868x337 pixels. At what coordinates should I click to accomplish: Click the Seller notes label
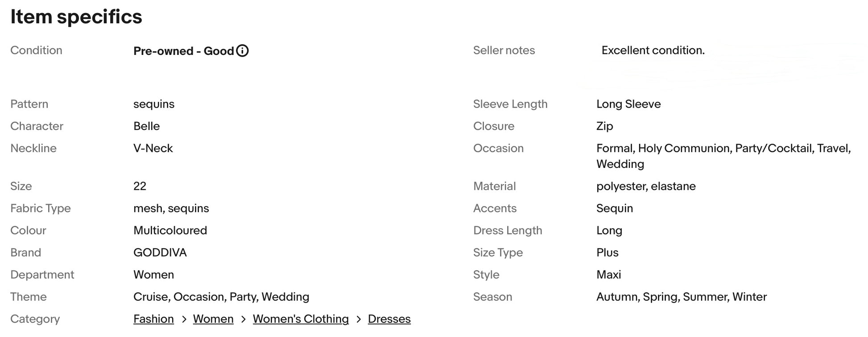tap(504, 50)
